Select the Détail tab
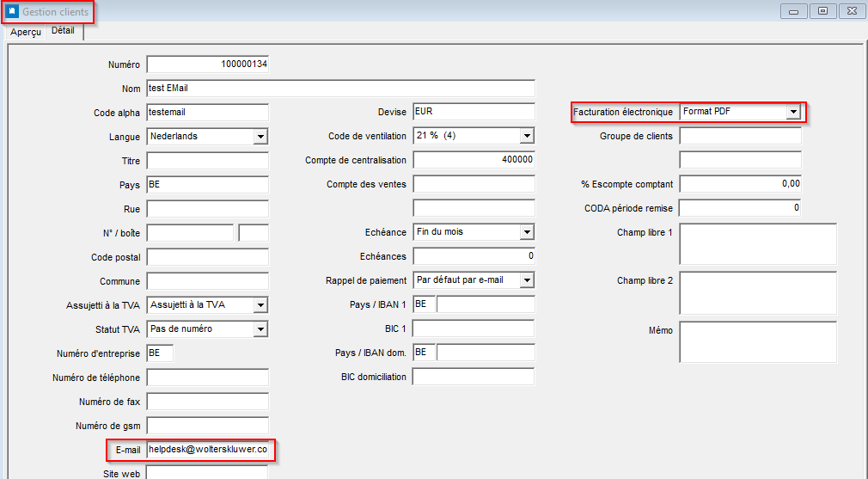 coord(63,31)
